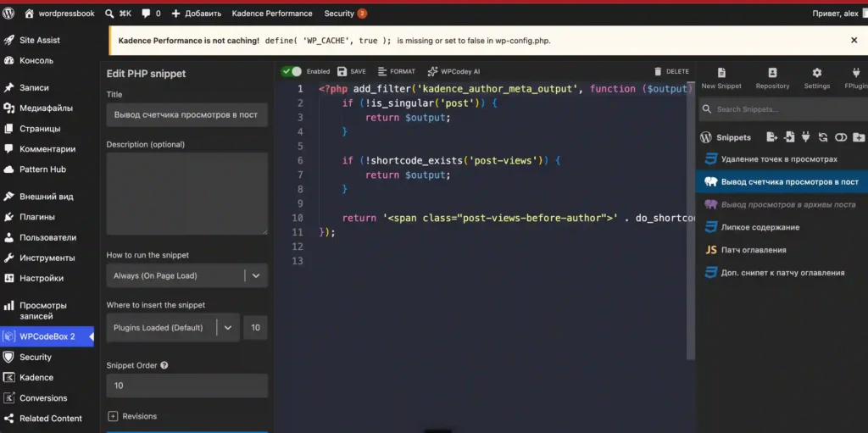Open the Пользователи users icon
The image size is (868, 433).
tap(8, 237)
